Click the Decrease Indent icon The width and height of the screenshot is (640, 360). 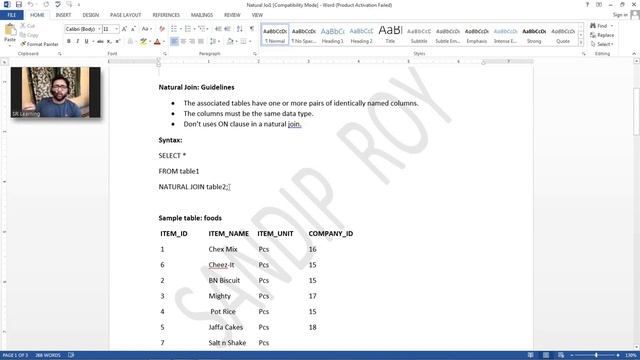point(218,29)
